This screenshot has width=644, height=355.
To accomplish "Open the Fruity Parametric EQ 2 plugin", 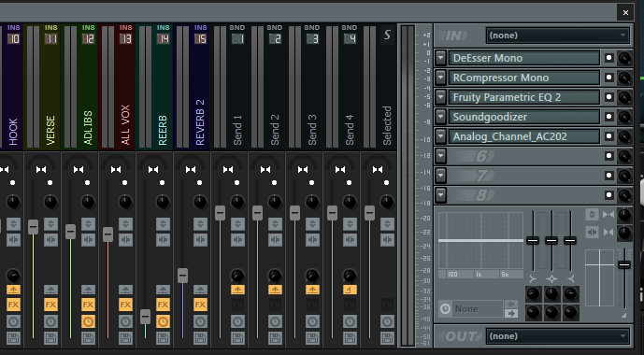I will click(x=523, y=97).
